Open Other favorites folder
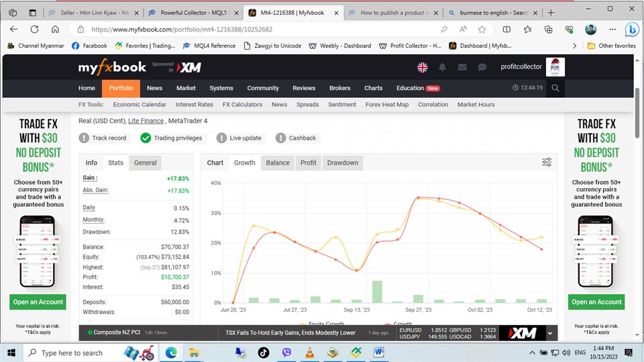 coord(612,46)
